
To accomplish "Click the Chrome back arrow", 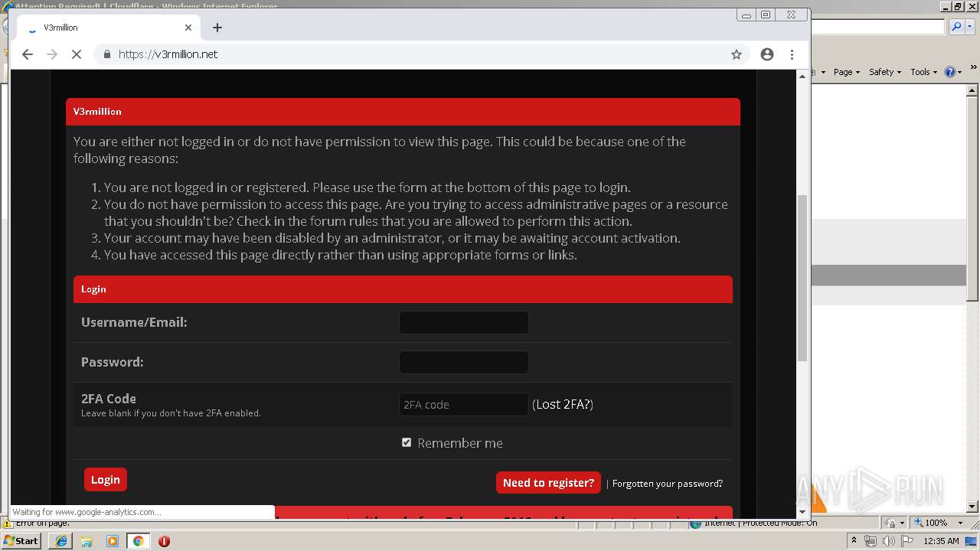I will (x=28, y=54).
